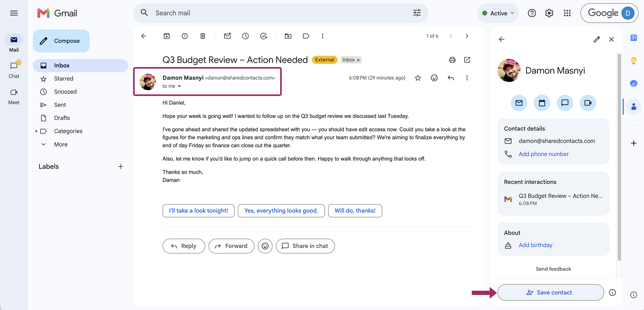Click Share in chat button
This screenshot has width=644, height=310.
[305, 246]
